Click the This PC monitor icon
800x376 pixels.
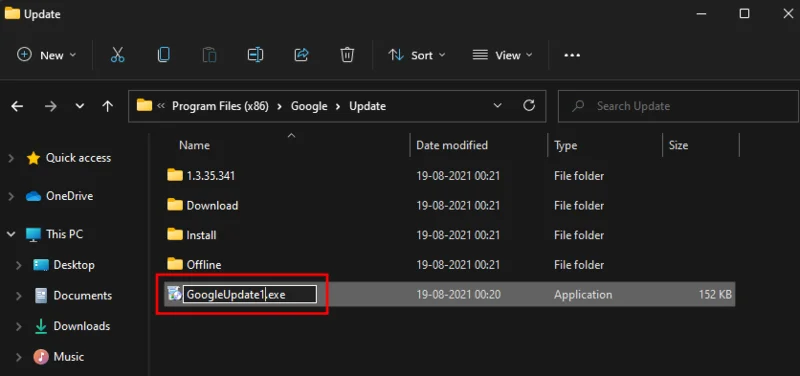point(33,235)
